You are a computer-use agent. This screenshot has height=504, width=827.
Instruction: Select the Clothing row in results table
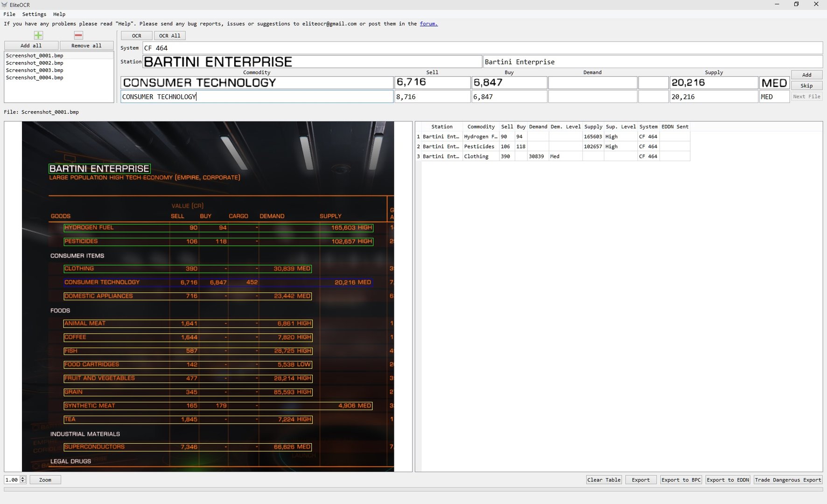552,156
